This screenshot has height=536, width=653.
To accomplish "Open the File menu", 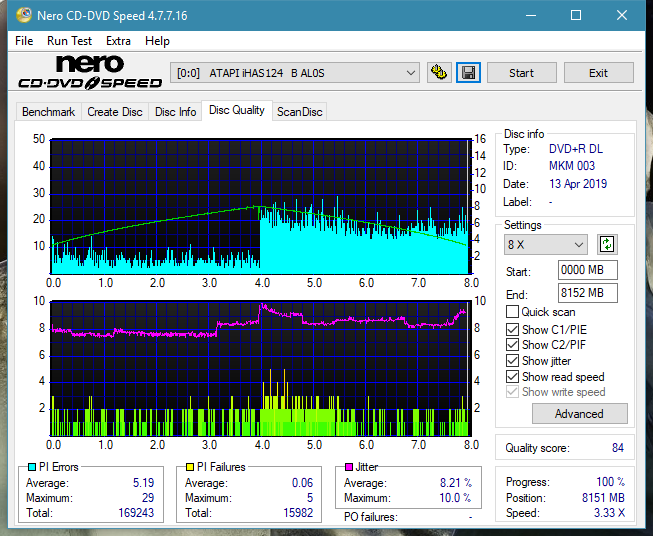I will [x=24, y=41].
